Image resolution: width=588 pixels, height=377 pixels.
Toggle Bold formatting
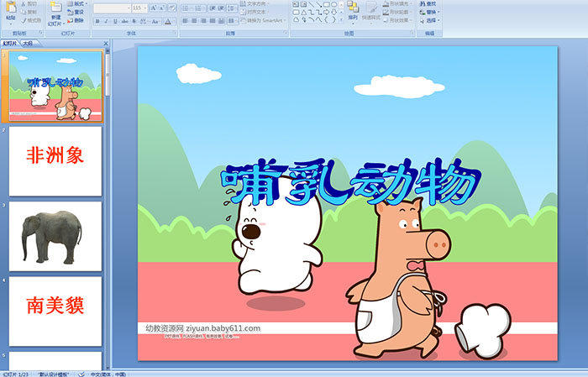[x=97, y=20]
